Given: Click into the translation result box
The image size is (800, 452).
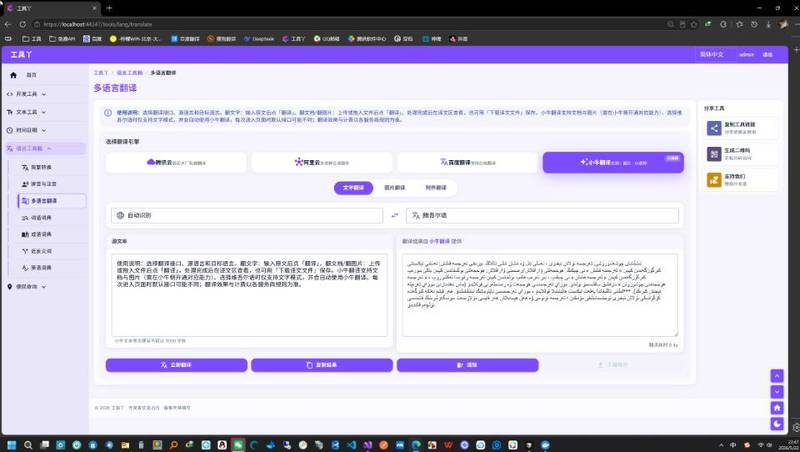Looking at the screenshot, I should point(540,295).
